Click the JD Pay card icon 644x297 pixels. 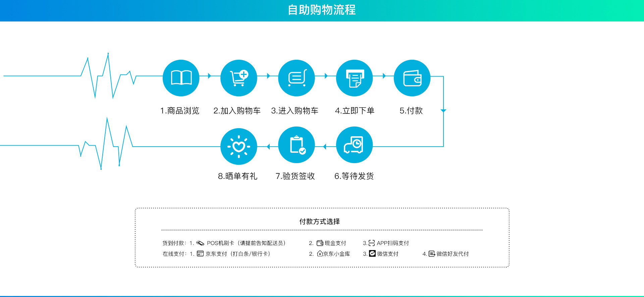(200, 254)
